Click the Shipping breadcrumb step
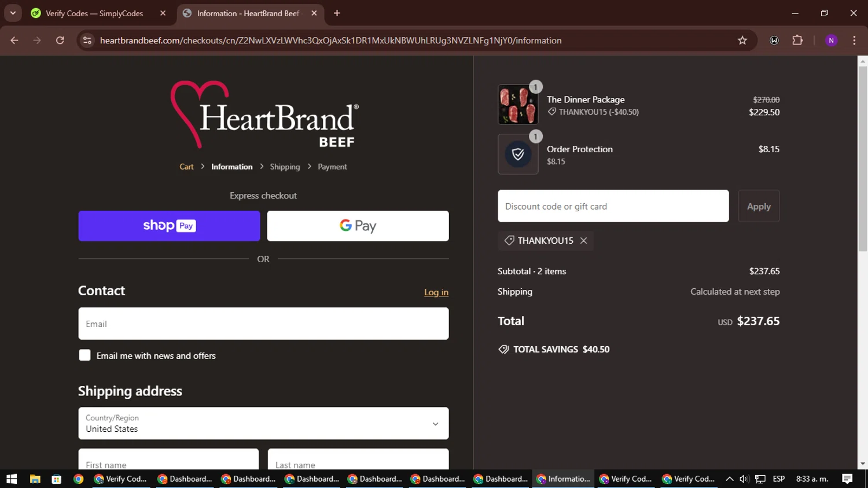 point(285,167)
